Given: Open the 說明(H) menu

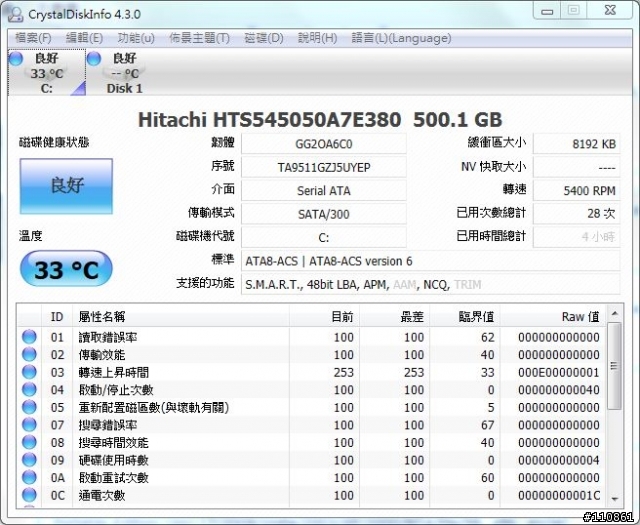Looking at the screenshot, I should pos(318,38).
